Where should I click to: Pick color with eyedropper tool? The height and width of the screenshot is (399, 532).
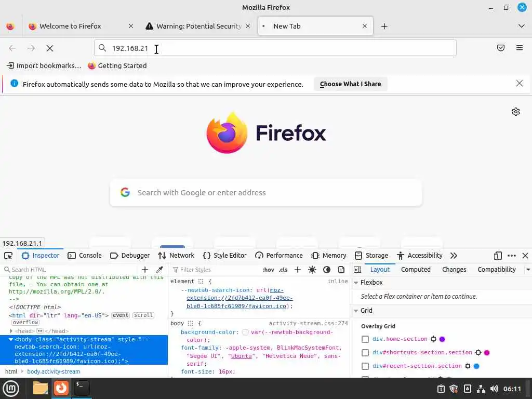pyautogui.click(x=159, y=270)
